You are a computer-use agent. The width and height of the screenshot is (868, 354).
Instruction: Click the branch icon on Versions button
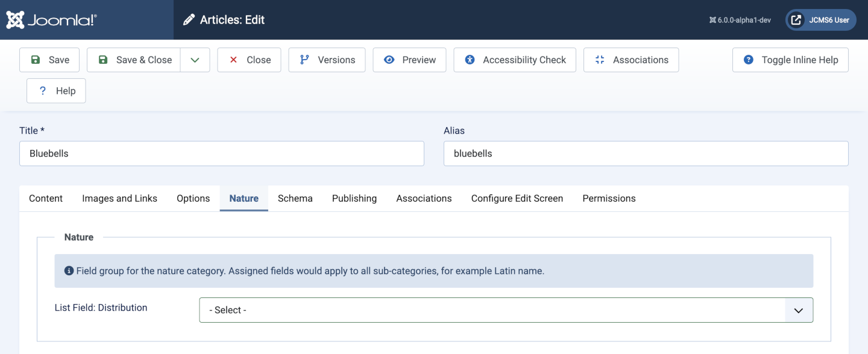click(304, 60)
